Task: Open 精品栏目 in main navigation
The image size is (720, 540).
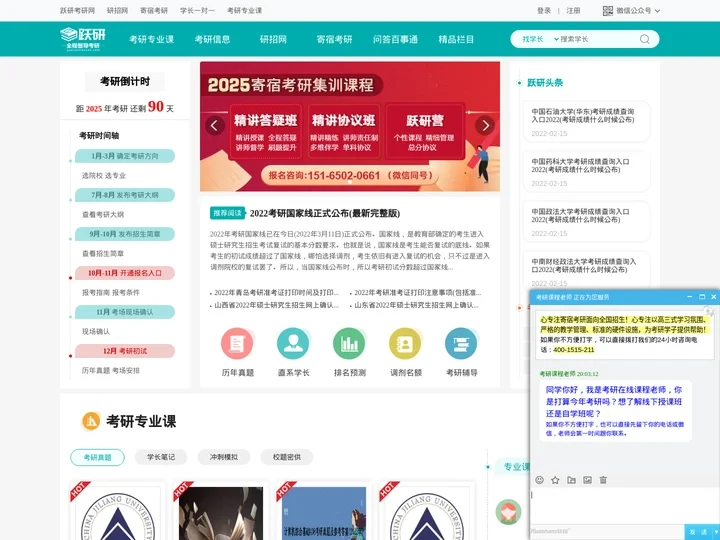Action: pyautogui.click(x=456, y=39)
